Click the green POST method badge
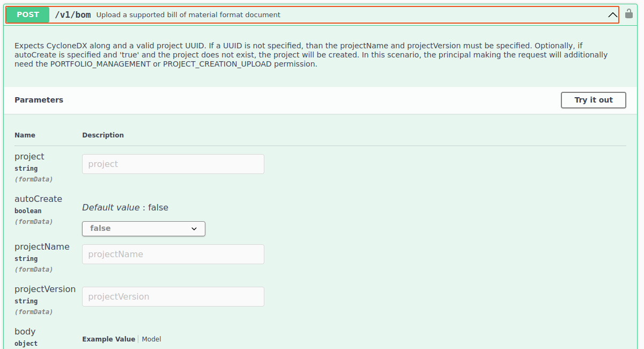Viewport: 644px width, 349px height. (x=27, y=14)
